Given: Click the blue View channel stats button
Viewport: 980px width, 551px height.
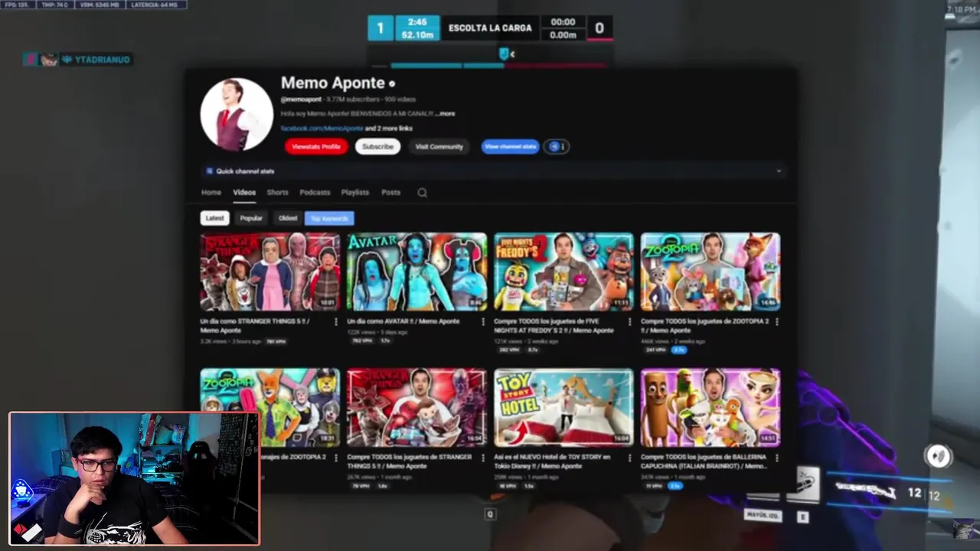Looking at the screenshot, I should pyautogui.click(x=510, y=146).
